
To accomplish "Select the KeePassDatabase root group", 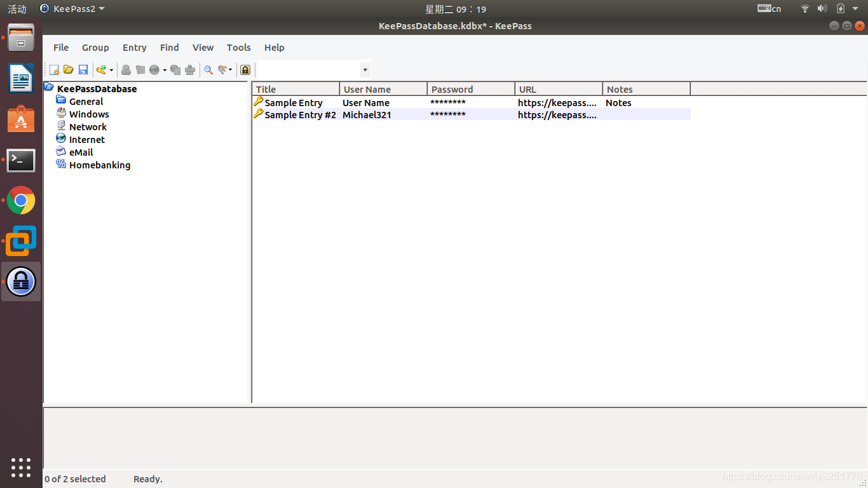I will click(x=97, y=89).
